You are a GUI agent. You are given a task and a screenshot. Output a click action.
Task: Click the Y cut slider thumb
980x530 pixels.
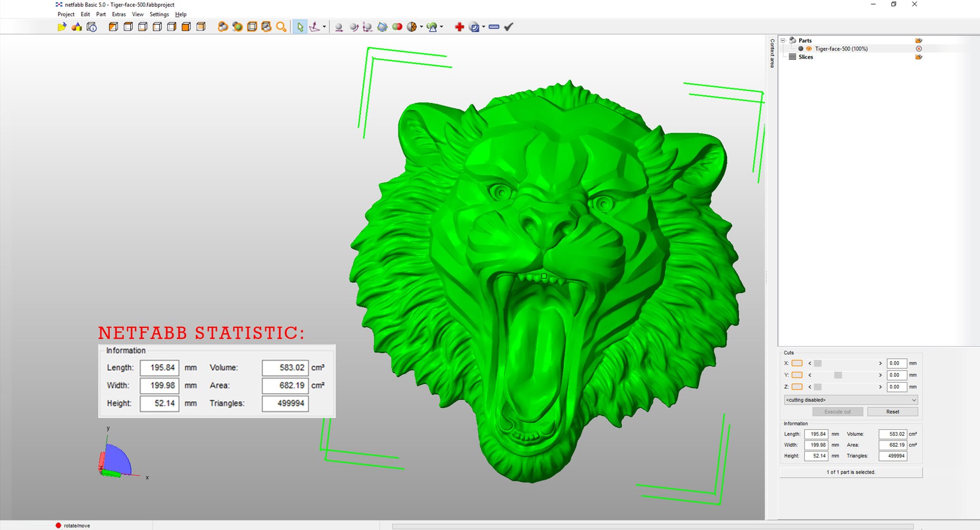pos(838,375)
